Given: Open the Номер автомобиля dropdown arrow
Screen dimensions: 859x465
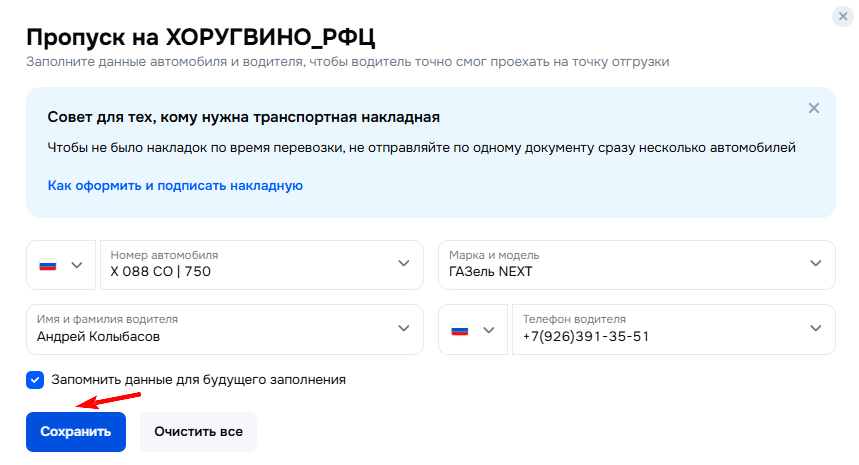Looking at the screenshot, I should tap(404, 263).
